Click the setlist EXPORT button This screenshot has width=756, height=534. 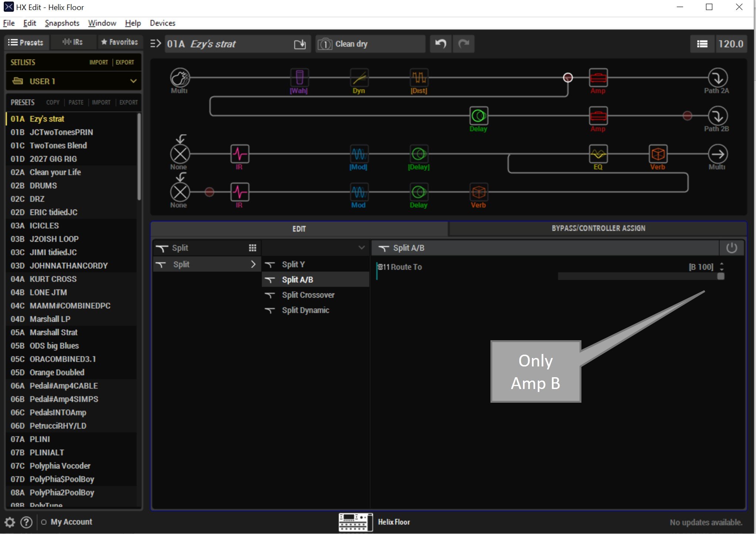click(125, 62)
